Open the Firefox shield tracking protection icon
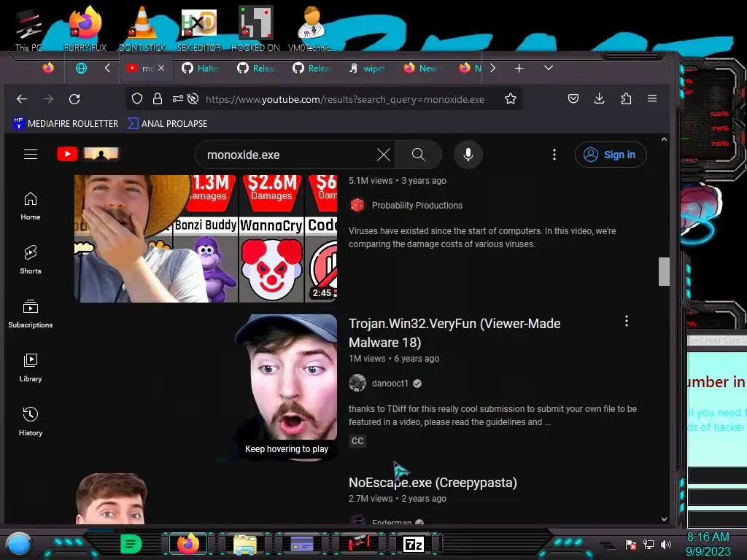 137,98
